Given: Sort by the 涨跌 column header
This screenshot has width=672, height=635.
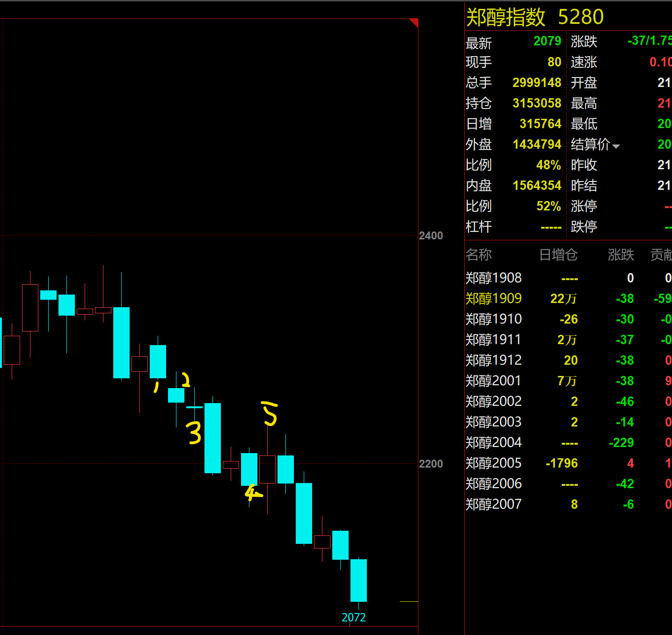Looking at the screenshot, I should (x=621, y=255).
